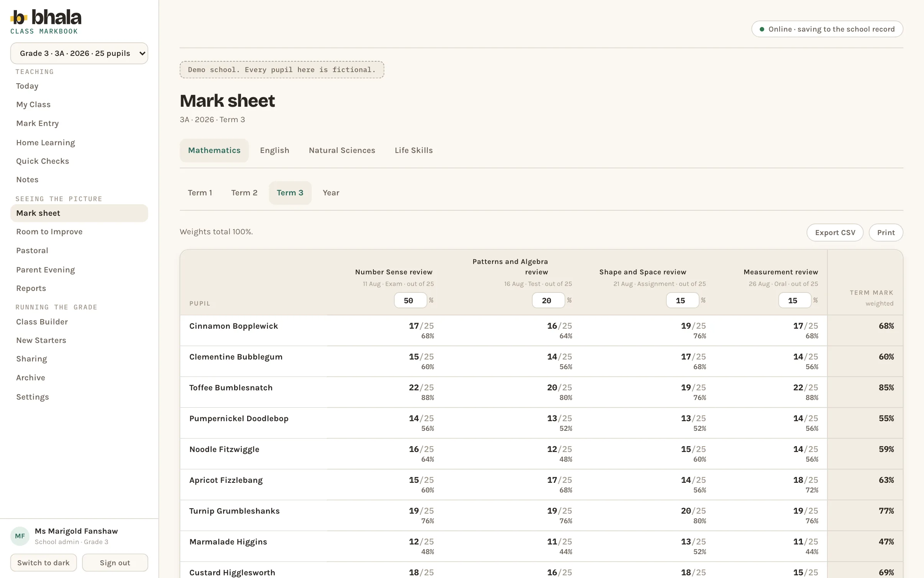Click pupil name Cinnamon Bopplewick
924x578 pixels.
(x=233, y=326)
